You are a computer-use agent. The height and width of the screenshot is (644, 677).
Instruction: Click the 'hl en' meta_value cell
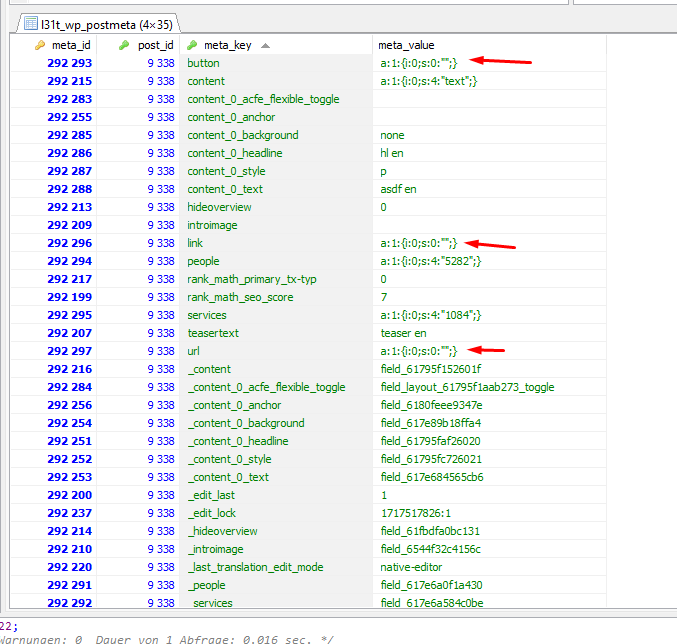coord(489,153)
